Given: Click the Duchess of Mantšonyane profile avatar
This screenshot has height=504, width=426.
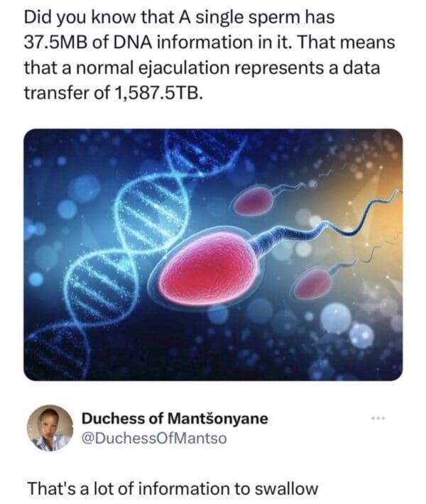Looking at the screenshot, I should click(x=50, y=428).
